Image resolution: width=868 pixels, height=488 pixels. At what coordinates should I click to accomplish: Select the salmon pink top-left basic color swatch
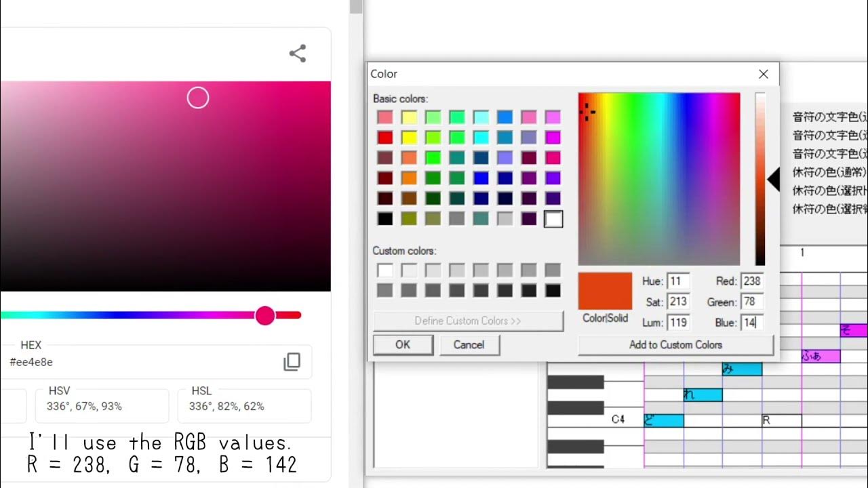click(x=385, y=117)
